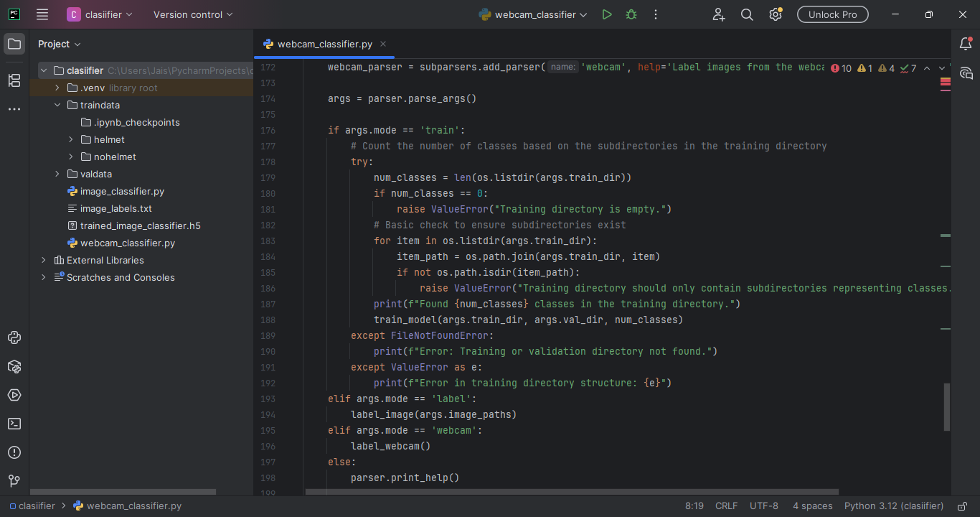Open the Structure tool window
Image resolution: width=980 pixels, height=517 pixels.
point(14,80)
